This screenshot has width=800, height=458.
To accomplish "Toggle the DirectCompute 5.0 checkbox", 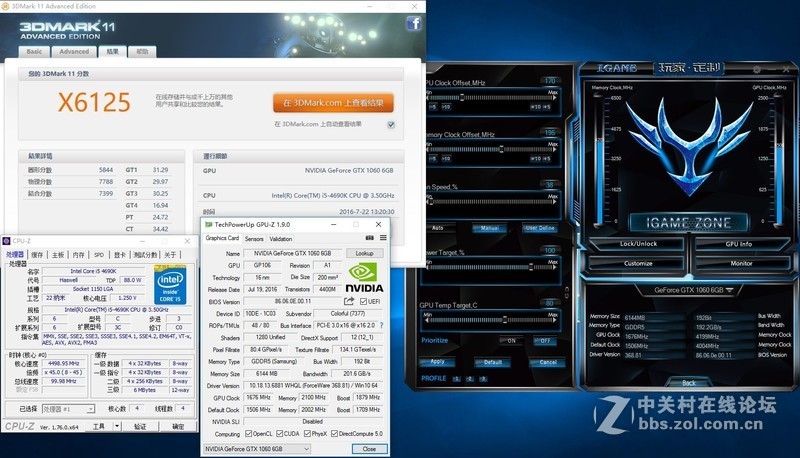I will pos(334,434).
